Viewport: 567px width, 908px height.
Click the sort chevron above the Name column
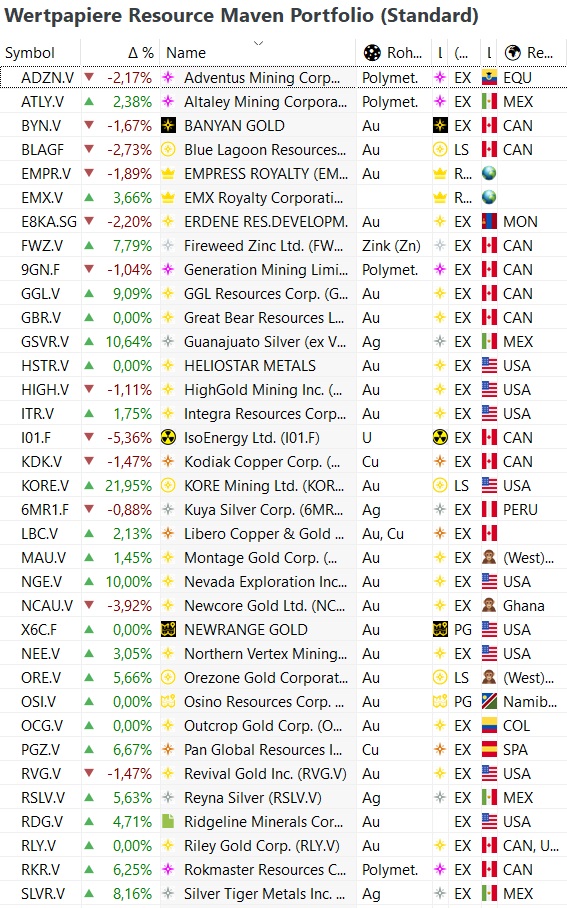(259, 43)
